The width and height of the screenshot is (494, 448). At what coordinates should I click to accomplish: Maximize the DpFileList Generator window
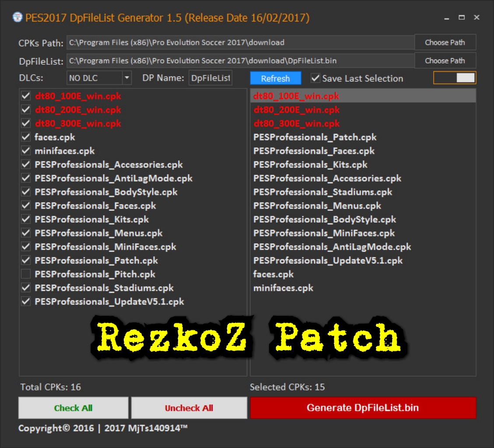[462, 17]
